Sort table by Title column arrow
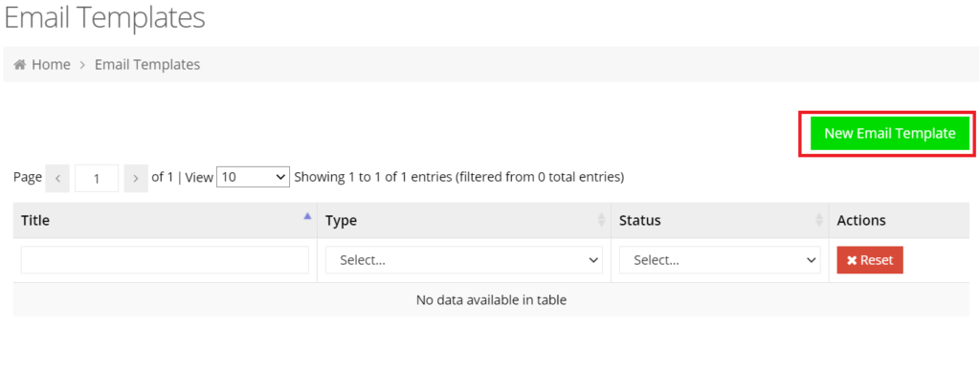Viewport: 980px width, 372px height. 307,216
